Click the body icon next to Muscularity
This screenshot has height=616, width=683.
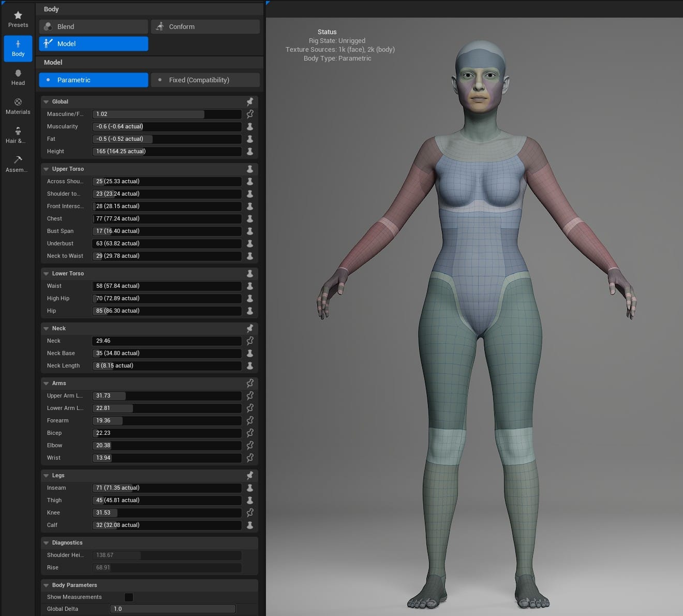tap(250, 126)
